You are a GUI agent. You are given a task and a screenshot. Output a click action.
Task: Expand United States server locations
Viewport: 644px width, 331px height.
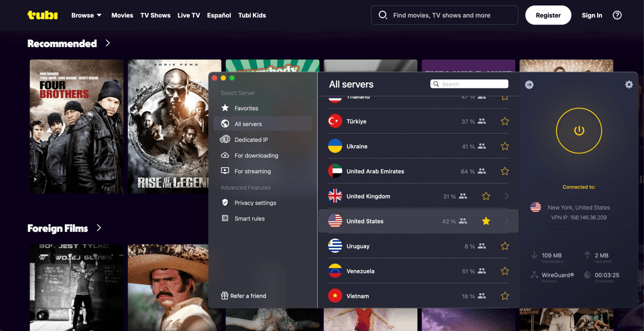click(x=506, y=221)
